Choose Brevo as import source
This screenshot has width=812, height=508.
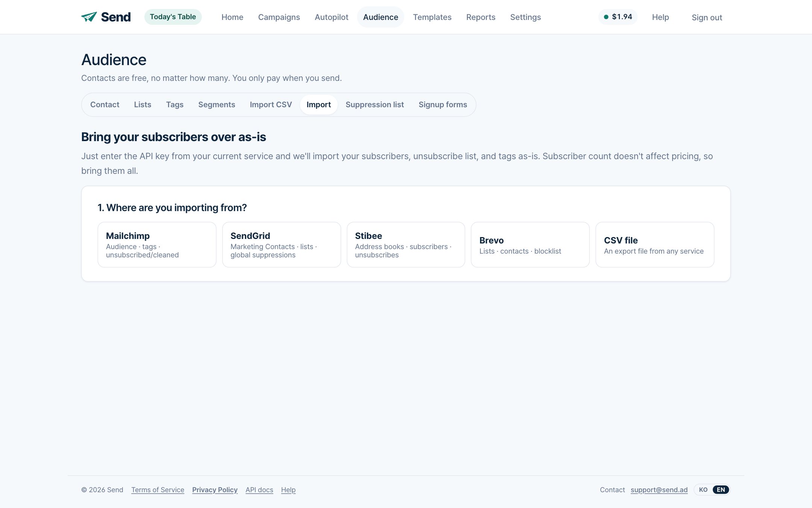[530, 245]
